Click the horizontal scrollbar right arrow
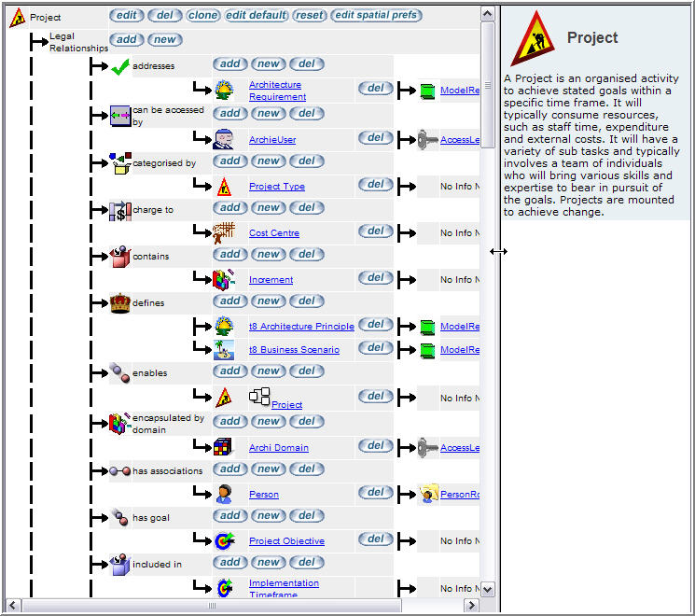 470,606
